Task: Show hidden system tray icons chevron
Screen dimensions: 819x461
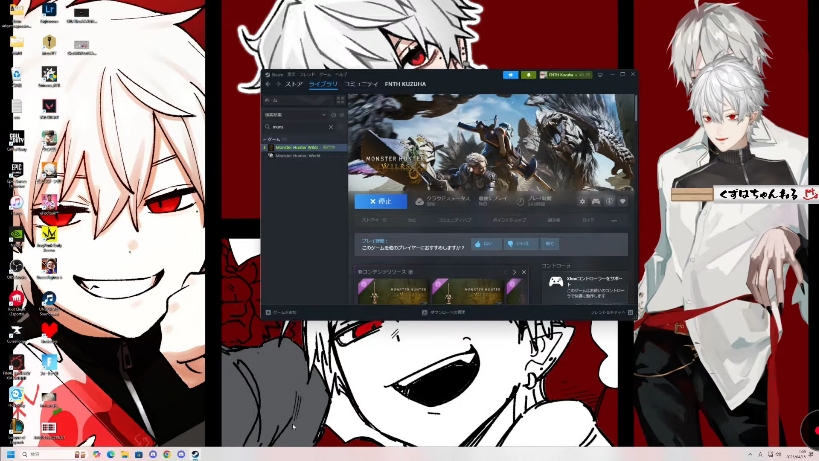Action: coord(750,454)
